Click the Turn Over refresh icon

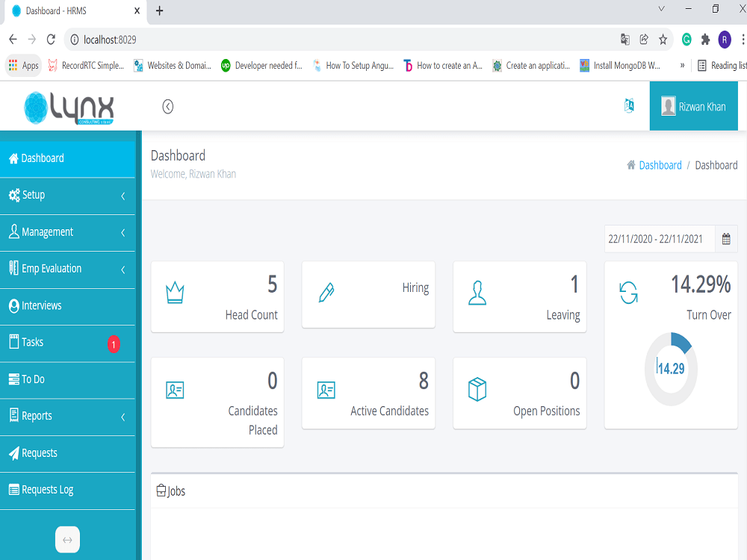(628, 293)
